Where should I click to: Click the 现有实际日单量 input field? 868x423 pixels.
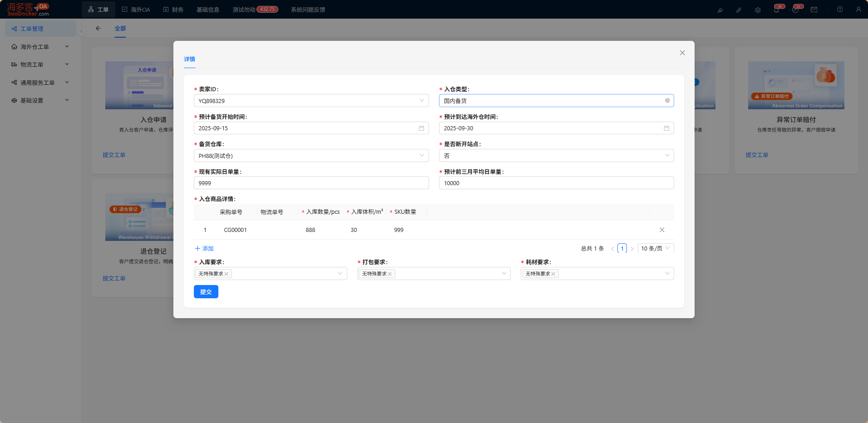point(311,183)
